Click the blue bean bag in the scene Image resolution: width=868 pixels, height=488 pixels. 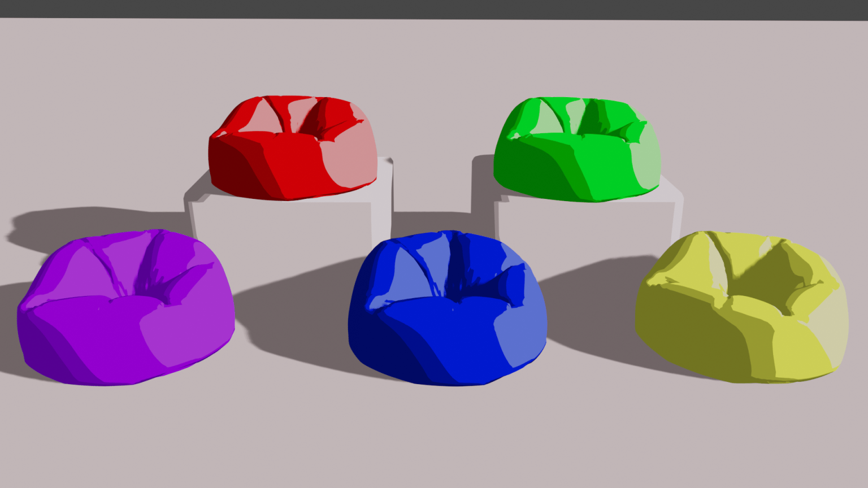(x=448, y=308)
